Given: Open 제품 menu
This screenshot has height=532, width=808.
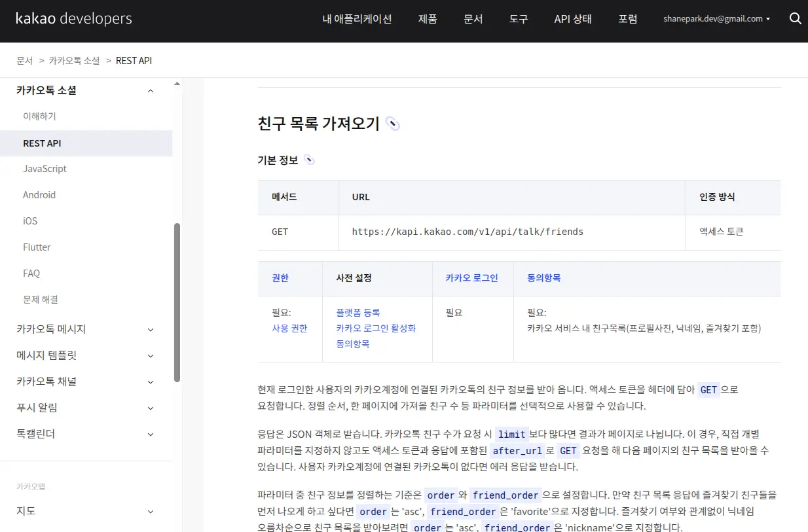Looking at the screenshot, I should [428, 19].
